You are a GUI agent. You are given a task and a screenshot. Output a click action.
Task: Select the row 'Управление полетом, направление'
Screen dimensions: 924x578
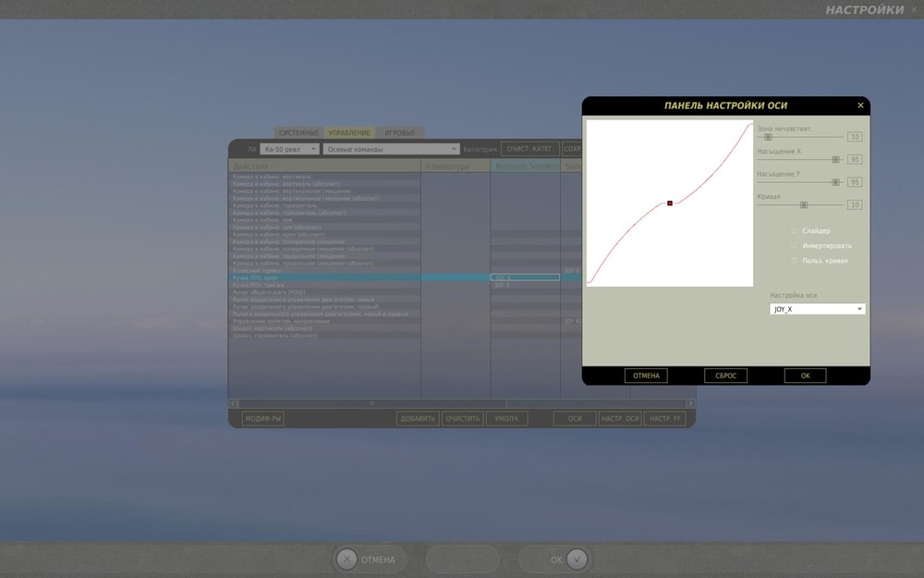(324, 322)
